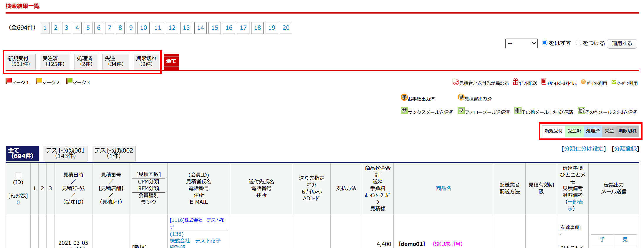Go to results page 10
The image size is (644, 248).
(143, 28)
